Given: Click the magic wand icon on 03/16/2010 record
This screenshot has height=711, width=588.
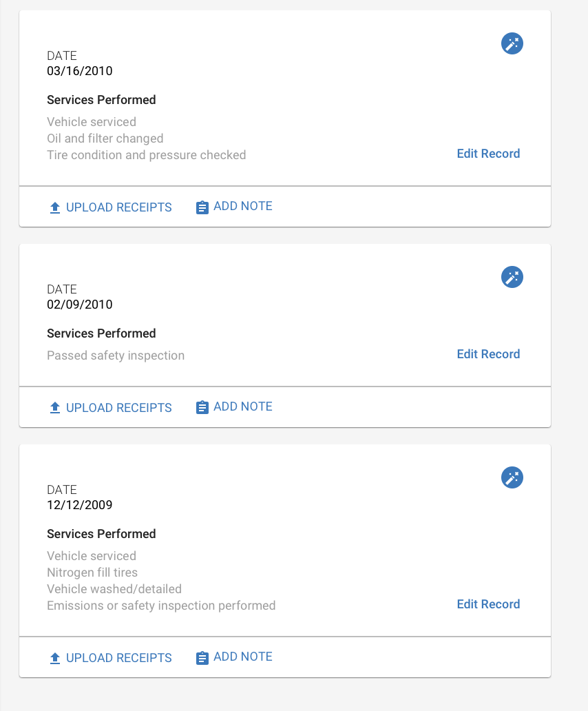Looking at the screenshot, I should (x=512, y=43).
